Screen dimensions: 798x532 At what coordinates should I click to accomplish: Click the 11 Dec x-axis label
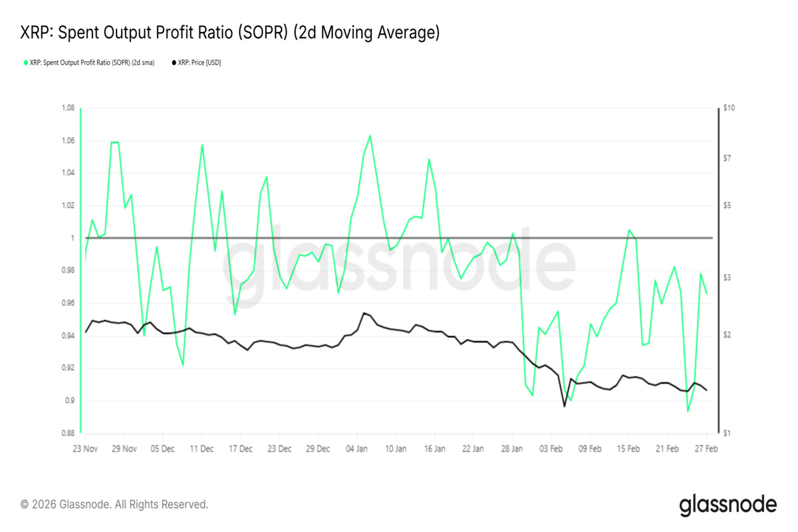click(201, 449)
